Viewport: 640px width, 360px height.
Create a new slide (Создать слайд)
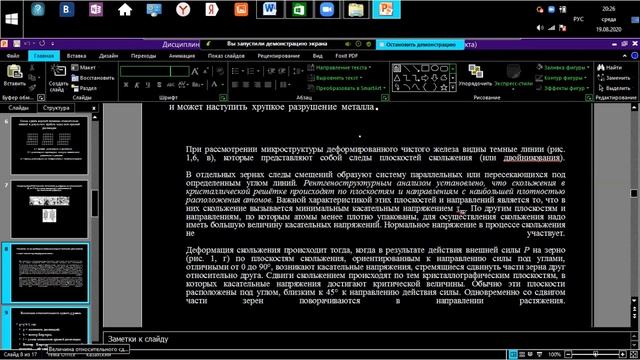coord(58,78)
